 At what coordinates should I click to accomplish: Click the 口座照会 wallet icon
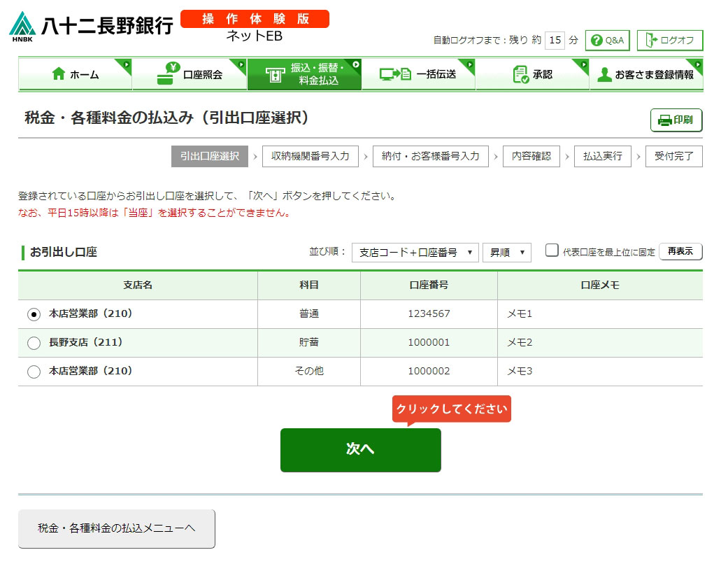(x=167, y=73)
